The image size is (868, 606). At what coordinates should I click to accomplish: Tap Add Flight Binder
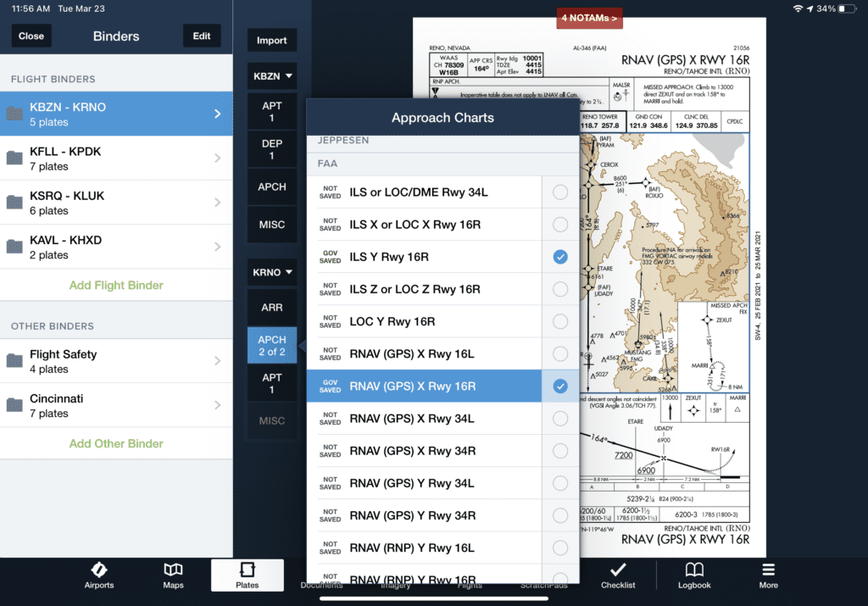(116, 286)
